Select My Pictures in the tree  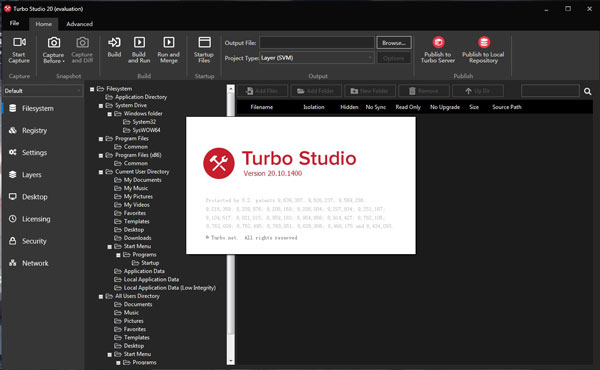[x=138, y=197]
